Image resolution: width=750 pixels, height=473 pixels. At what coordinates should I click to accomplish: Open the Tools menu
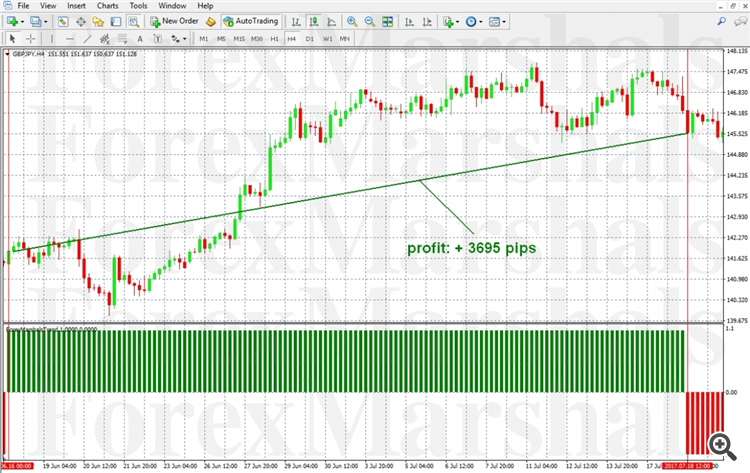pos(138,6)
